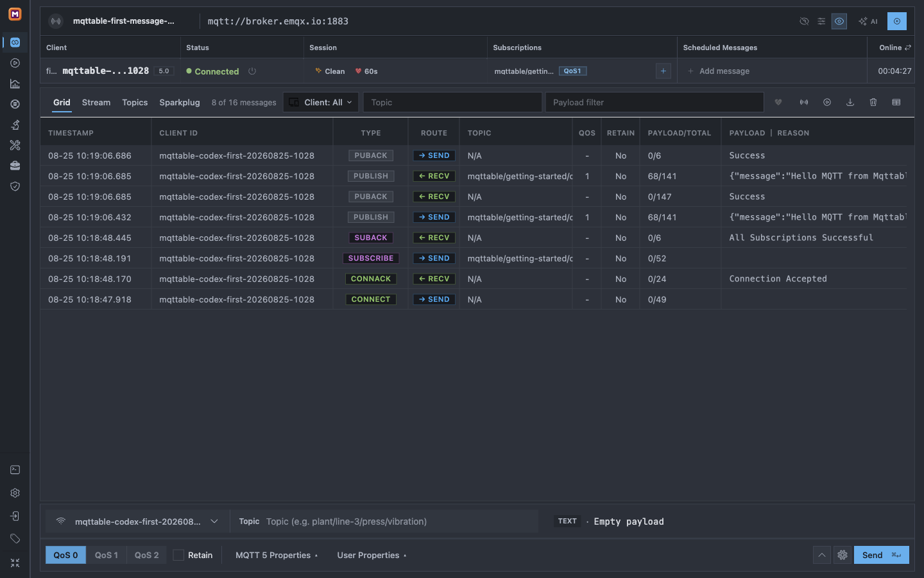Select the CONNECT message row

(x=474, y=299)
